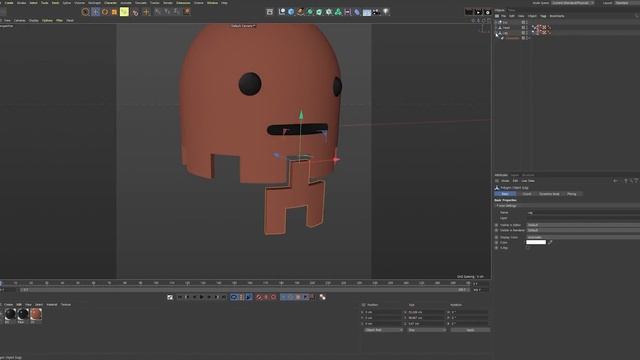
Task: Click the red Record Active Objects button
Action: (x=259, y=297)
